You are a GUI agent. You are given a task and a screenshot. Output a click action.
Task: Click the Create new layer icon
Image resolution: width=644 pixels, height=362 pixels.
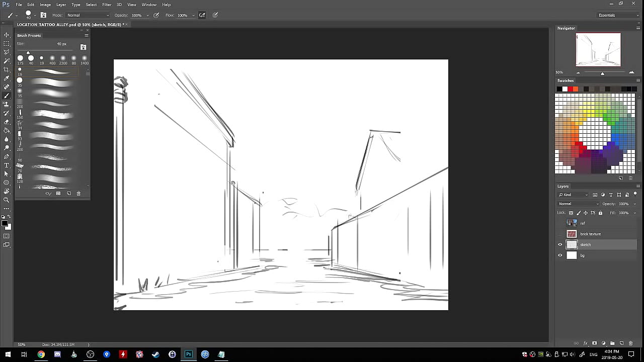click(x=621, y=343)
